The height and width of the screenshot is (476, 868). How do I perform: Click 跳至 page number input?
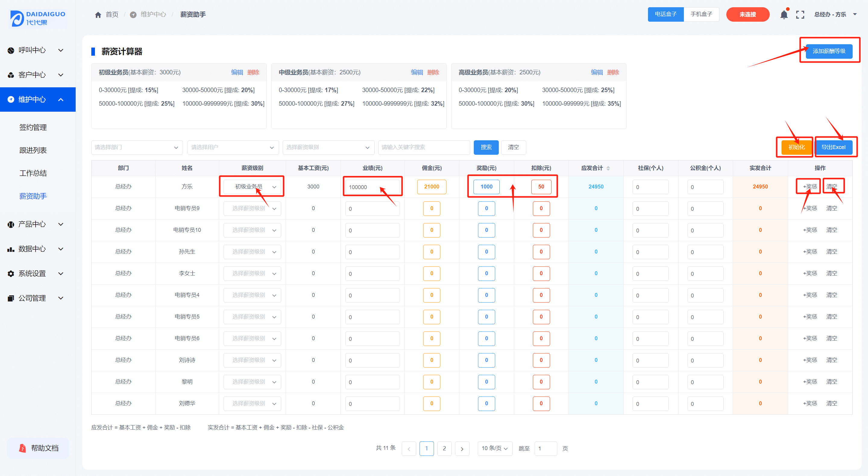546,449
